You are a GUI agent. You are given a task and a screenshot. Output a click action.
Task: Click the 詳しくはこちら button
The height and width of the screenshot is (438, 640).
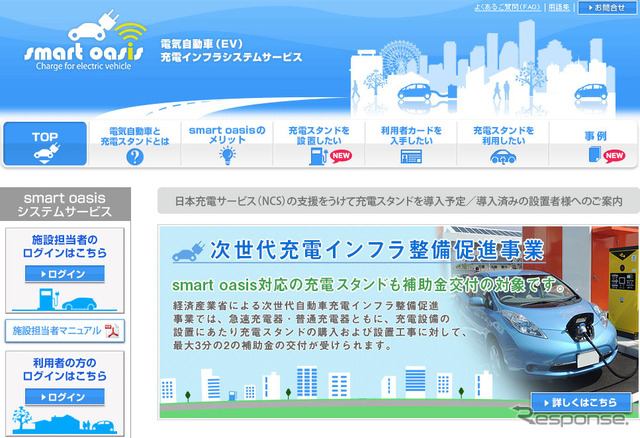pos(581,402)
